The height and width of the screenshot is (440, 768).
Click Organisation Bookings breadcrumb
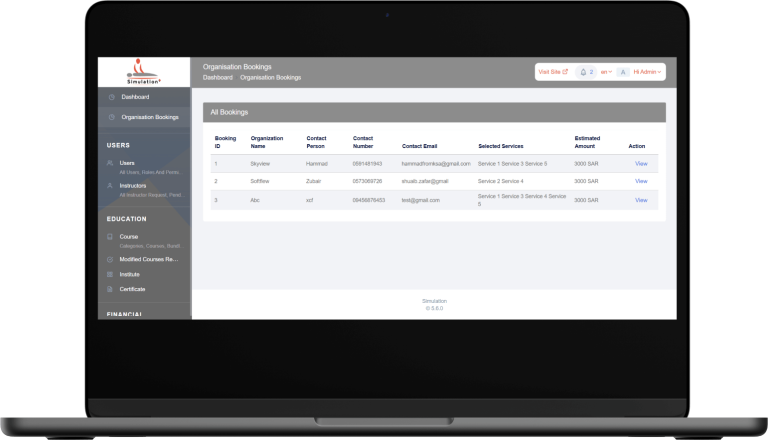tap(270, 77)
